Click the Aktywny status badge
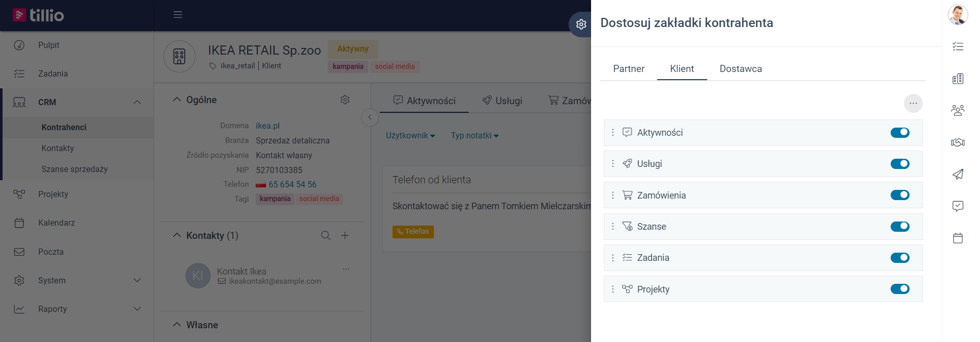Screen dimensions: 980x342 353,49
